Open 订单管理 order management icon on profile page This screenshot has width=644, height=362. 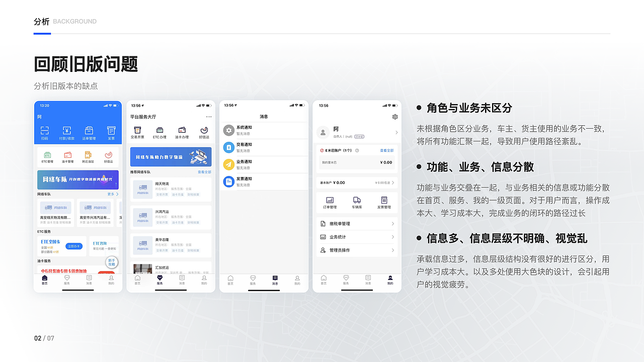[x=331, y=201]
